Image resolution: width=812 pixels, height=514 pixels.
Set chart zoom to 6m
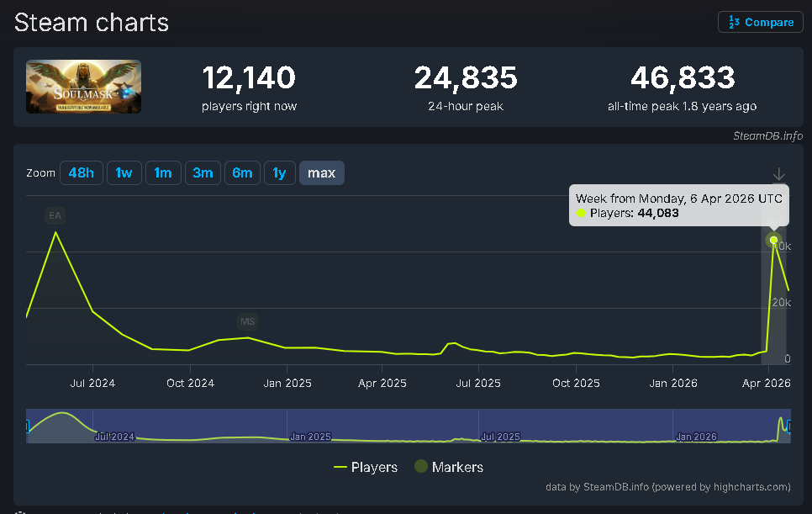[242, 173]
